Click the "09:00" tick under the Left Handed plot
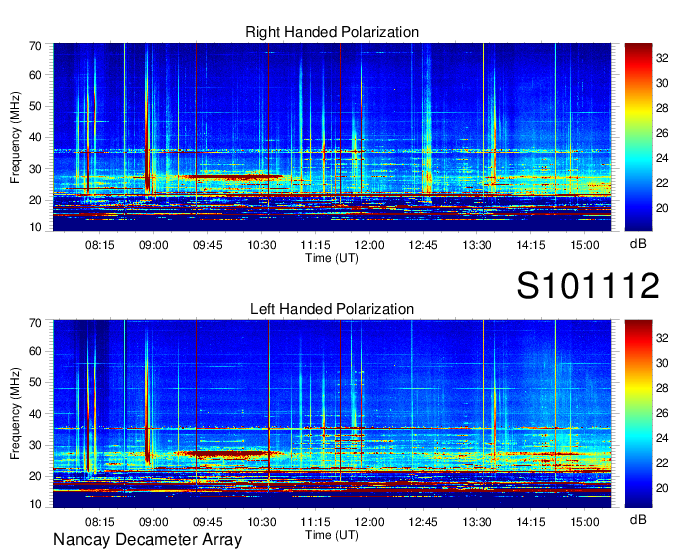The width and height of the screenshot is (680, 552). 154,522
